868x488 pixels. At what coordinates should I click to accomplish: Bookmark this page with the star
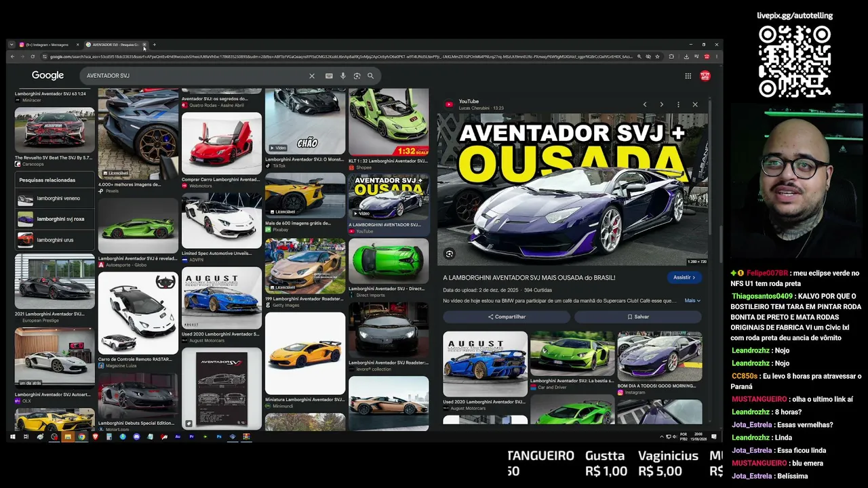[657, 57]
